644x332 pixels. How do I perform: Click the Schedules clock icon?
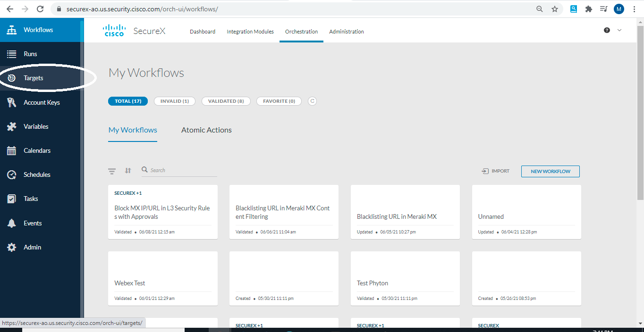click(x=12, y=174)
